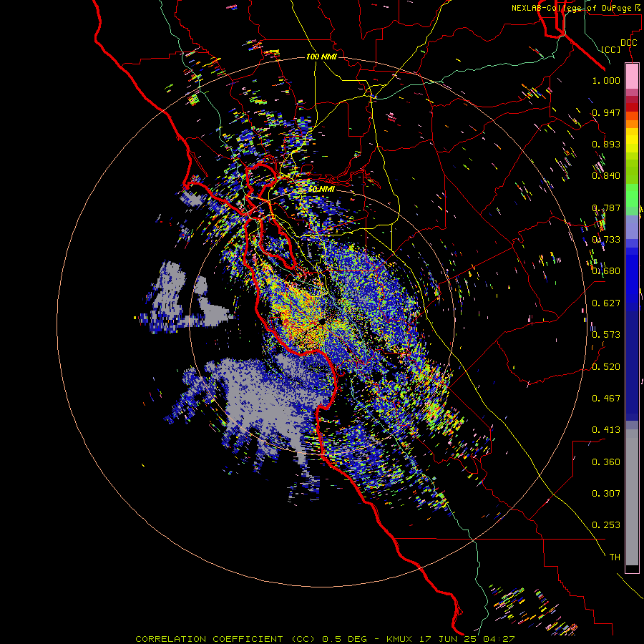Click the 0.893 scale value

pyautogui.click(x=606, y=144)
